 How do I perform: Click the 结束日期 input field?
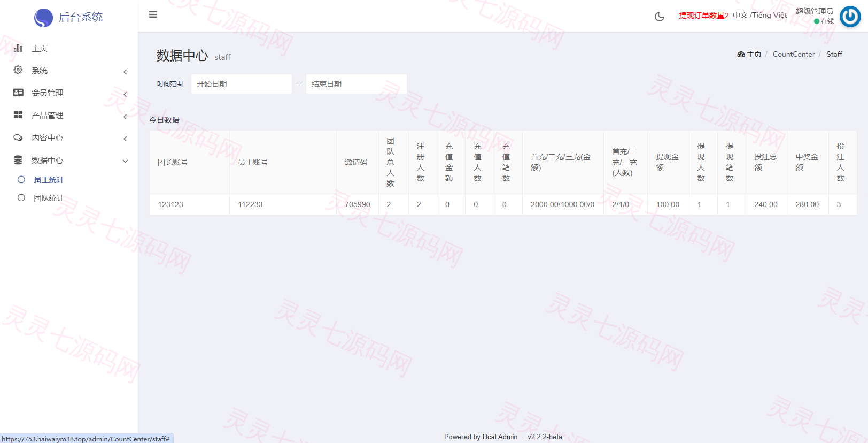pyautogui.click(x=356, y=84)
